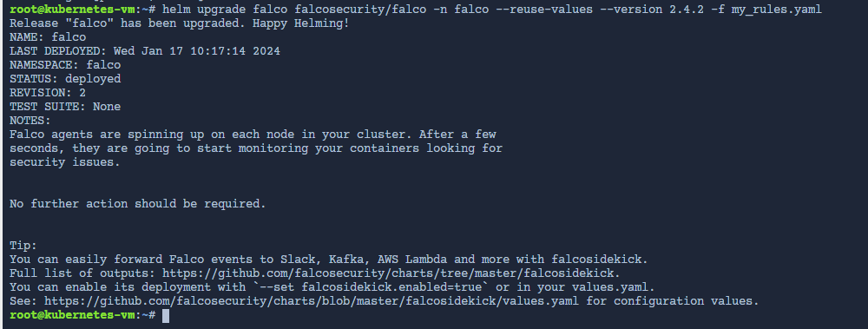Click the LAST DEPLOYED timestamp line
This screenshot has height=329, width=868.
click(144, 51)
